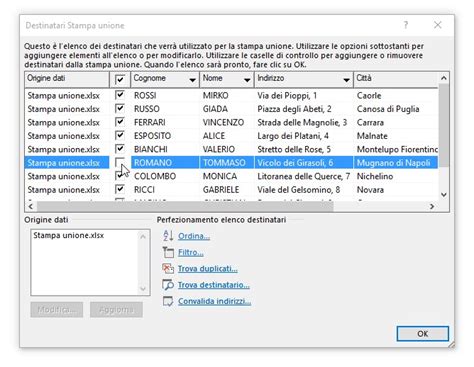Open the Indirizzo column dropdown arrow
This screenshot has height=367, width=474.
point(346,80)
